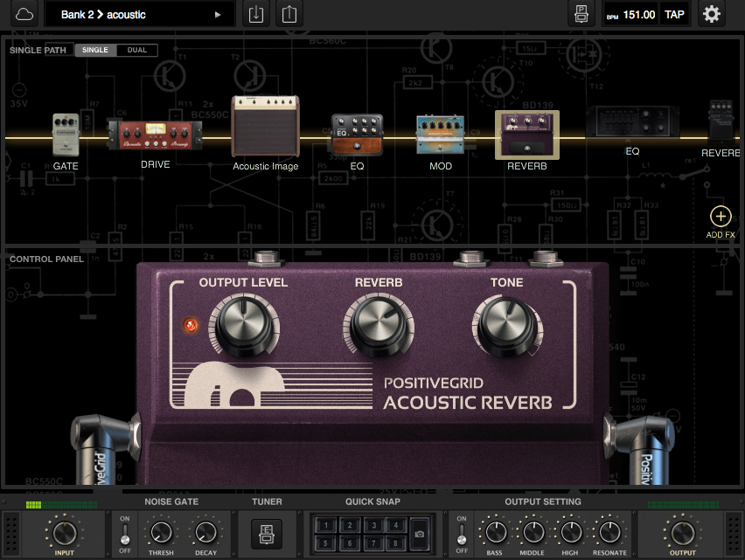This screenshot has height=560, width=745.
Task: Open the MOD pedal settings
Action: pyautogui.click(x=441, y=131)
